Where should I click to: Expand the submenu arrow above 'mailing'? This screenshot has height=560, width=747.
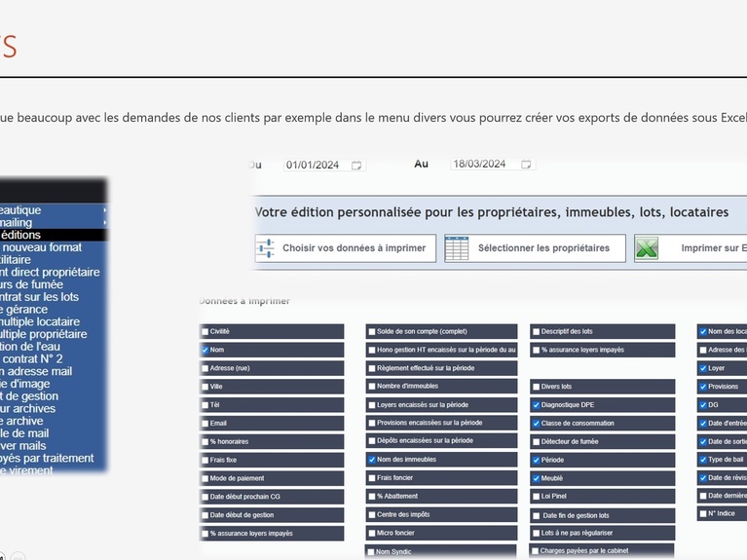pos(104,210)
